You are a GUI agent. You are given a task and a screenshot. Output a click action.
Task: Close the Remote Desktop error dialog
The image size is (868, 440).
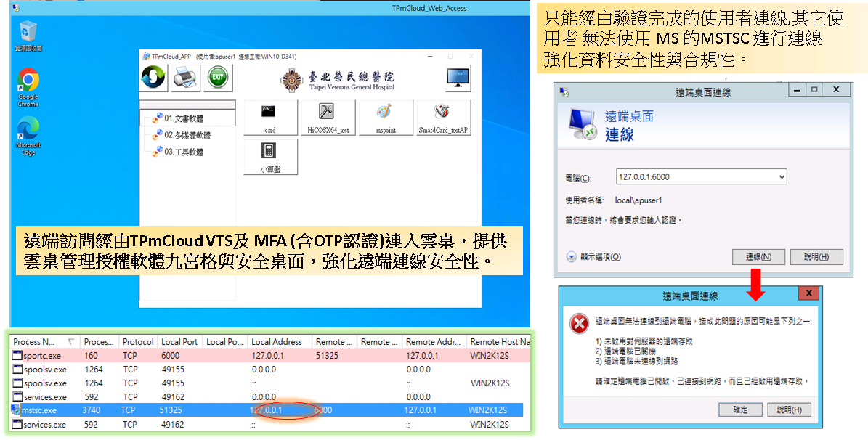808,293
